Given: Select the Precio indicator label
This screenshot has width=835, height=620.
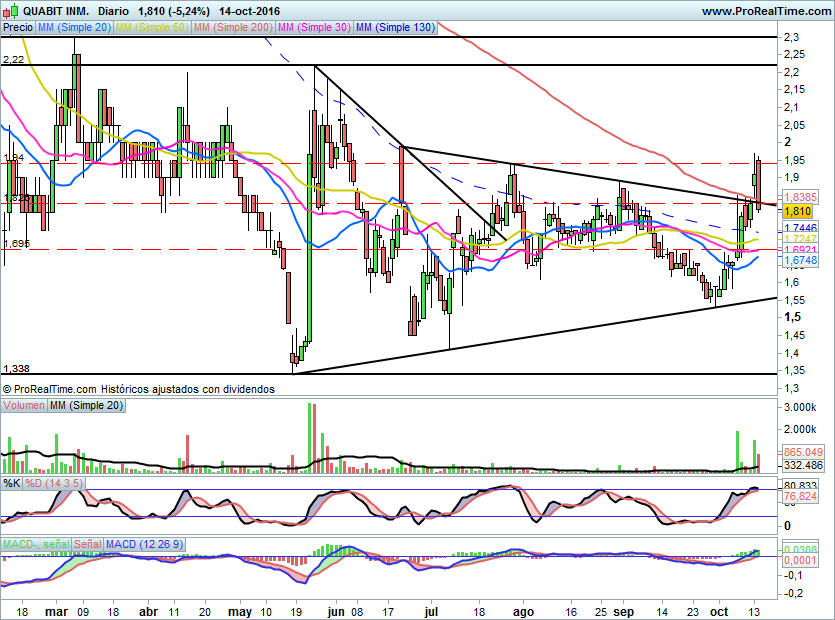Looking at the screenshot, I should tap(16, 28).
